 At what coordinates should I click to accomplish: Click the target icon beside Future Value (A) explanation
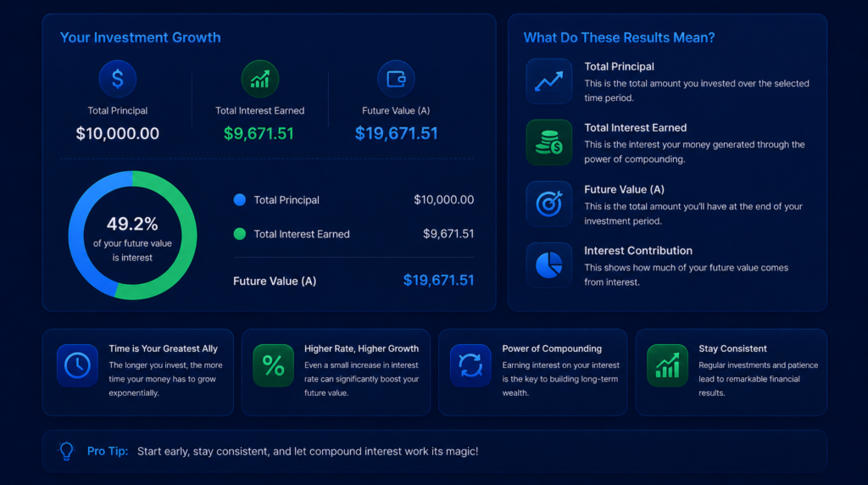pyautogui.click(x=548, y=203)
